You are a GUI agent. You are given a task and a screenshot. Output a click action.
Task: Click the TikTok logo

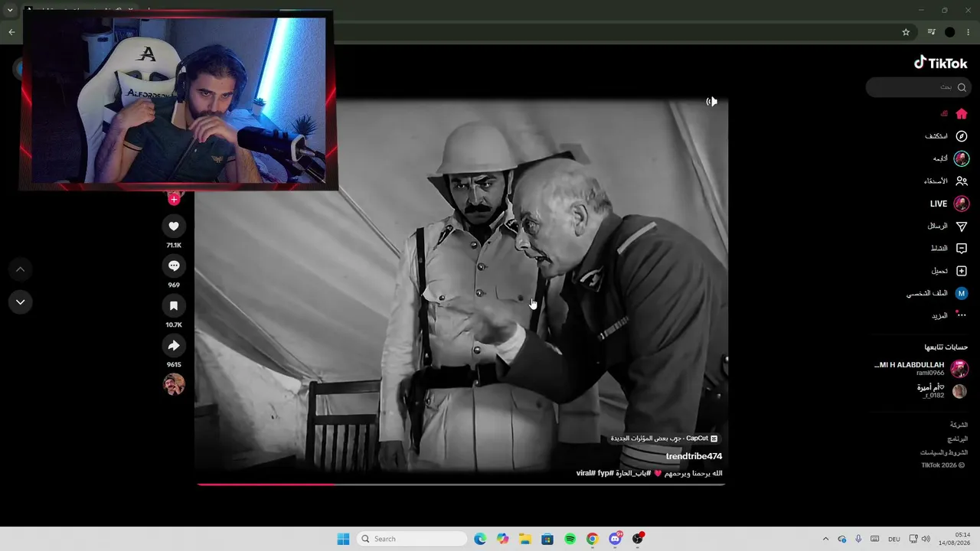[941, 63]
